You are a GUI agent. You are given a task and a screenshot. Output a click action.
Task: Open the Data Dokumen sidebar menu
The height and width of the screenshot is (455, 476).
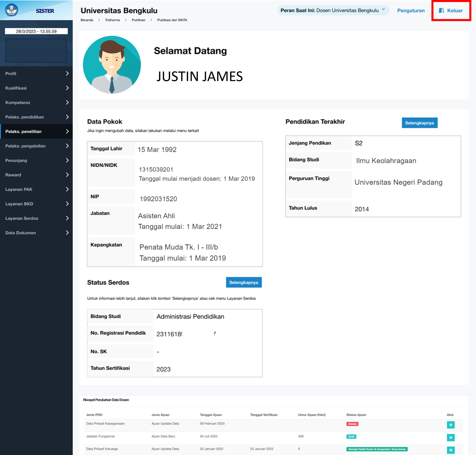tap(36, 233)
